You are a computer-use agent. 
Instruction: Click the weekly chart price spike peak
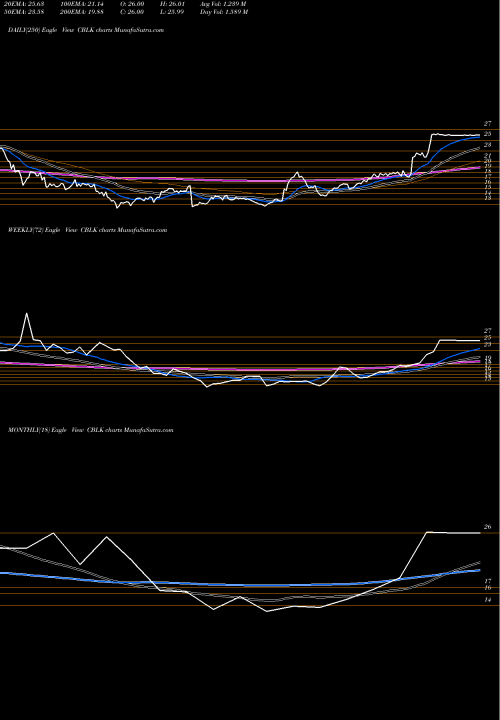click(x=27, y=314)
